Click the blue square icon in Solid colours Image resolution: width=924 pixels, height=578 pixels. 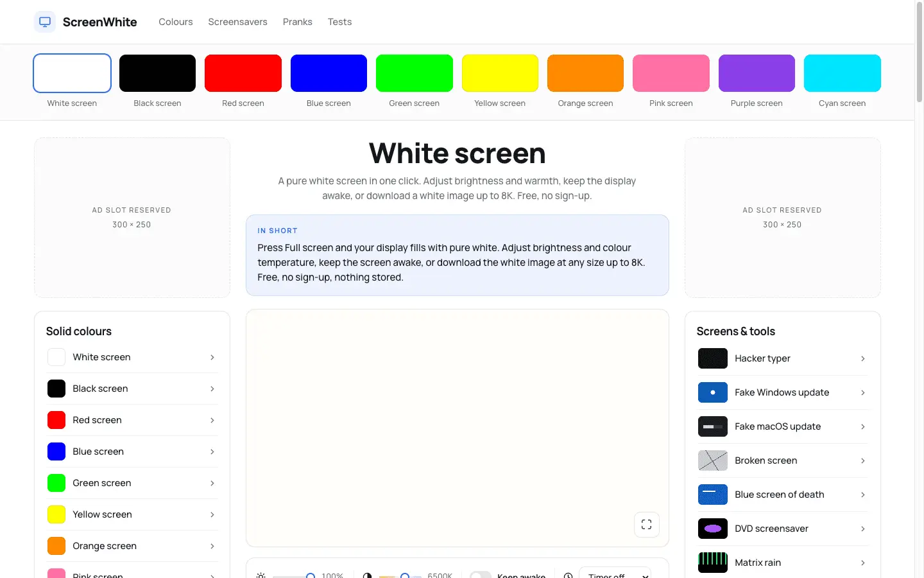click(56, 451)
